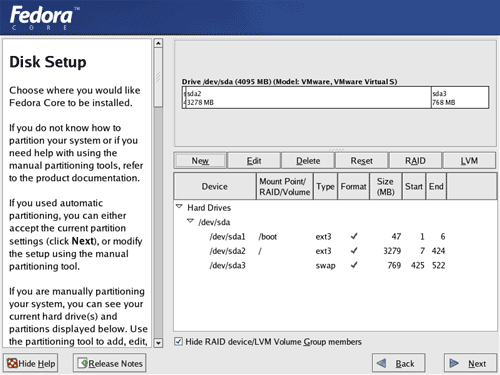Click the help panel scrollbar thumb
This screenshot has width=500, height=375.
[158, 77]
